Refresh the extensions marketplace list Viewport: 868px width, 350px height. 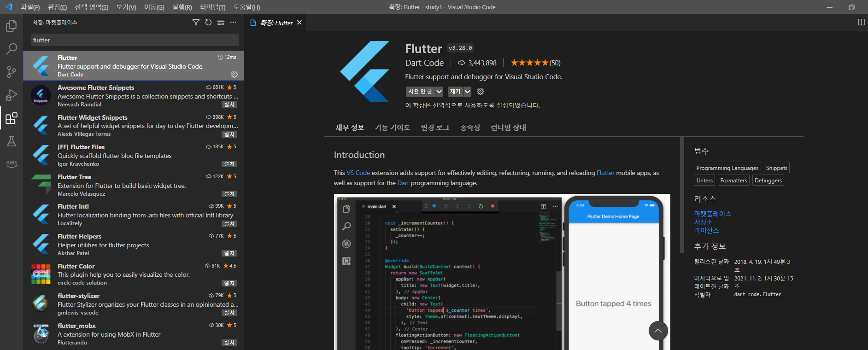(208, 22)
